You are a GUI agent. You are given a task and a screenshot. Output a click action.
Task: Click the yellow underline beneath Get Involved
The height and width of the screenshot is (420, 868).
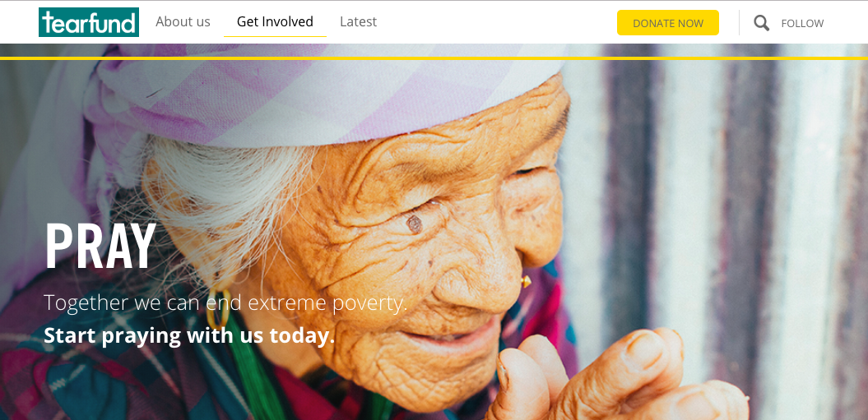click(275, 36)
